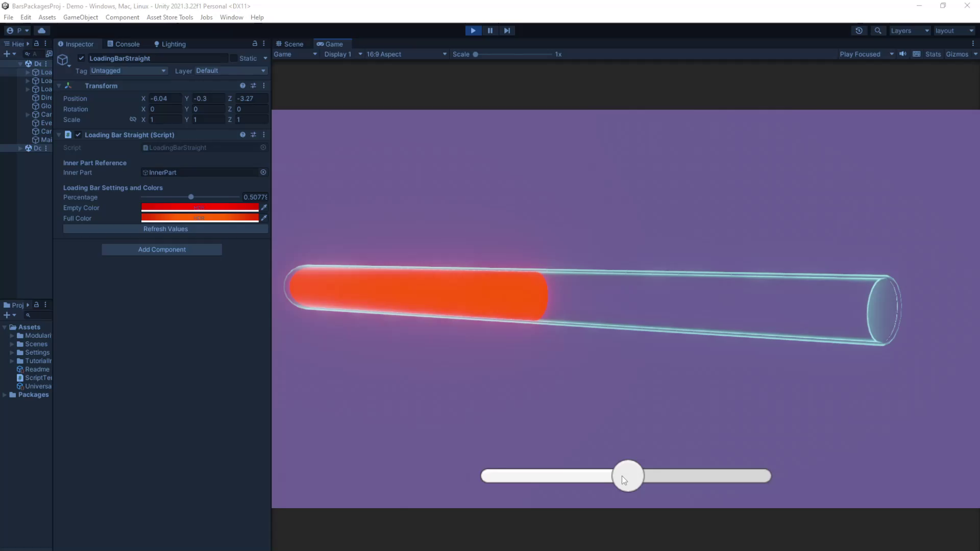Toggle the mute audio speaker icon
This screenshot has width=980, height=551.
[x=903, y=54]
